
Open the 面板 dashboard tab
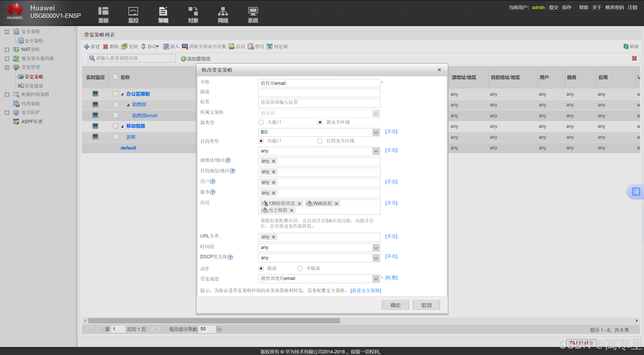click(103, 15)
